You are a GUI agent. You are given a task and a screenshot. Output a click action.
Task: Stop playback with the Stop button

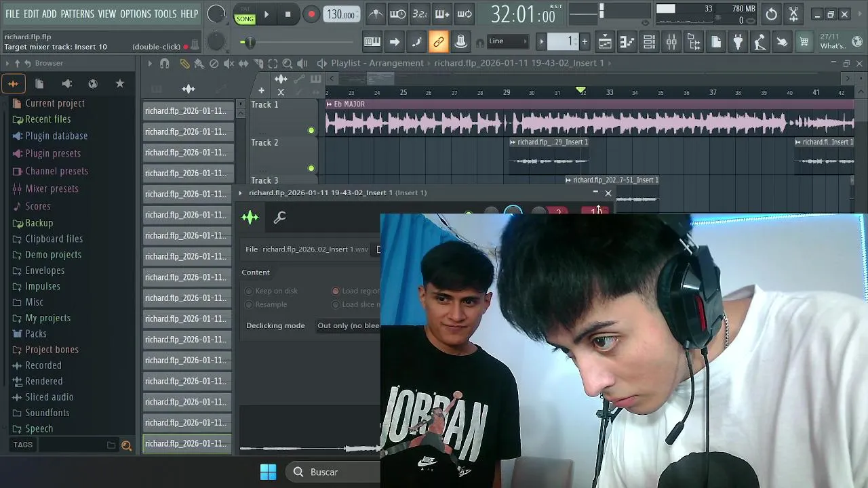[288, 14]
